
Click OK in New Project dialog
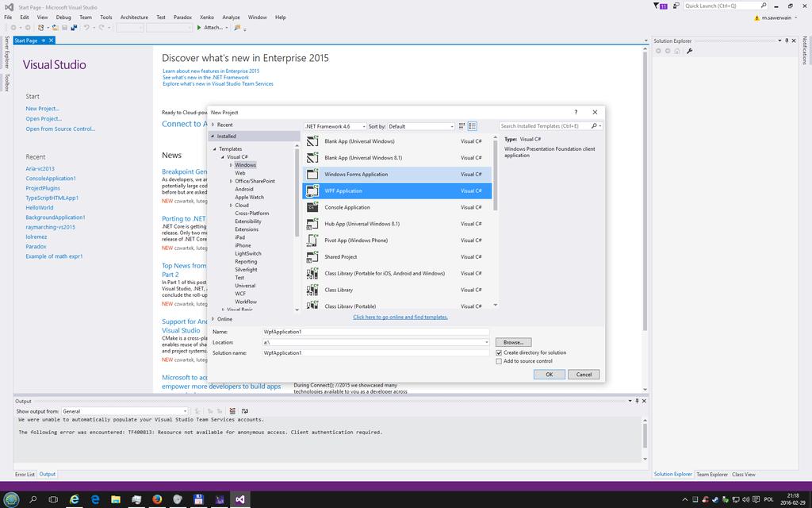[x=549, y=375]
